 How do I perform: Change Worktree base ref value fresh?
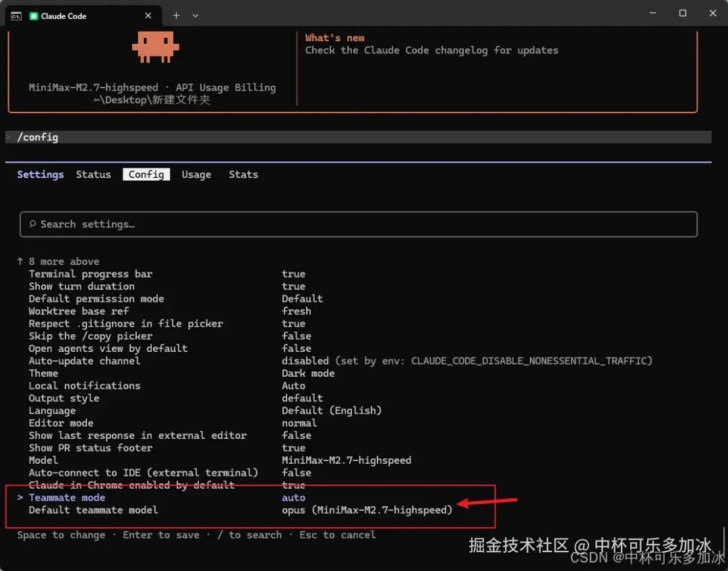point(296,311)
